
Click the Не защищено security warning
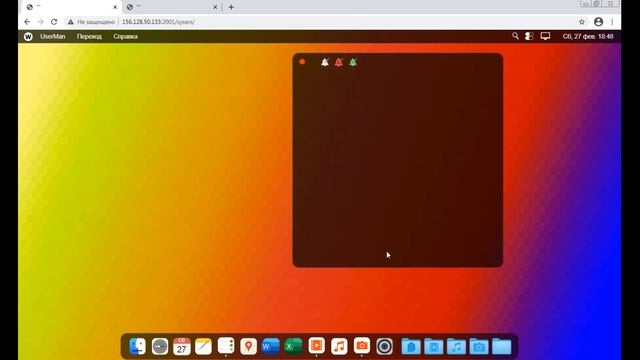(91, 22)
